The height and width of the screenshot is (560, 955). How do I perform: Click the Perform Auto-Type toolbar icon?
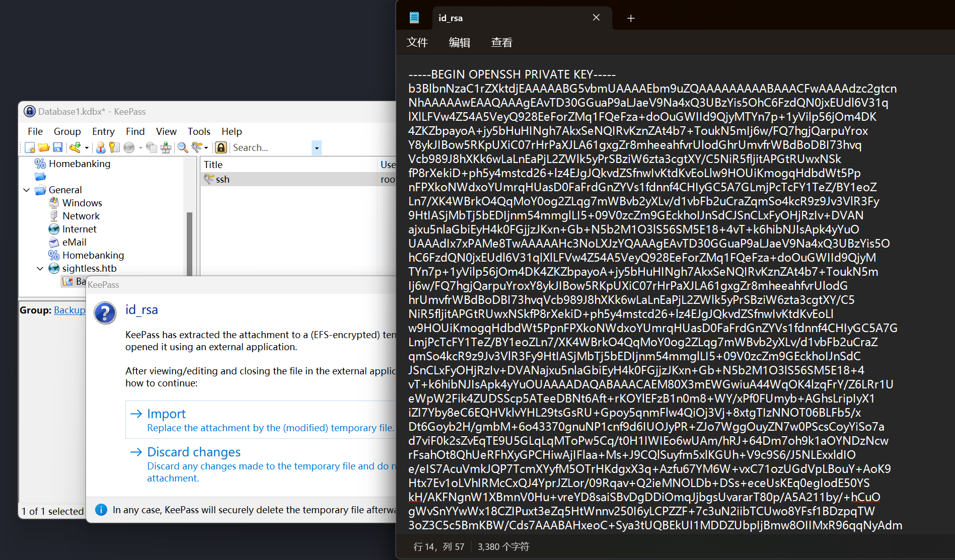click(166, 147)
